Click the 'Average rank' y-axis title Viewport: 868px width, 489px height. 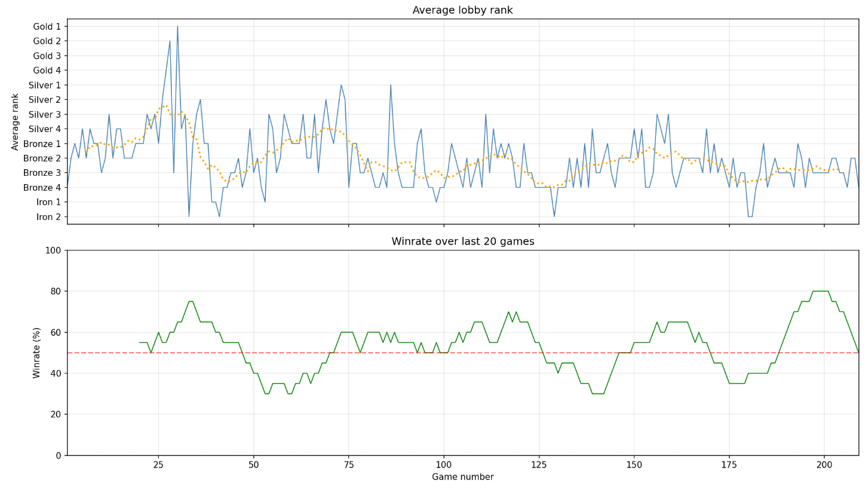tap(16, 121)
